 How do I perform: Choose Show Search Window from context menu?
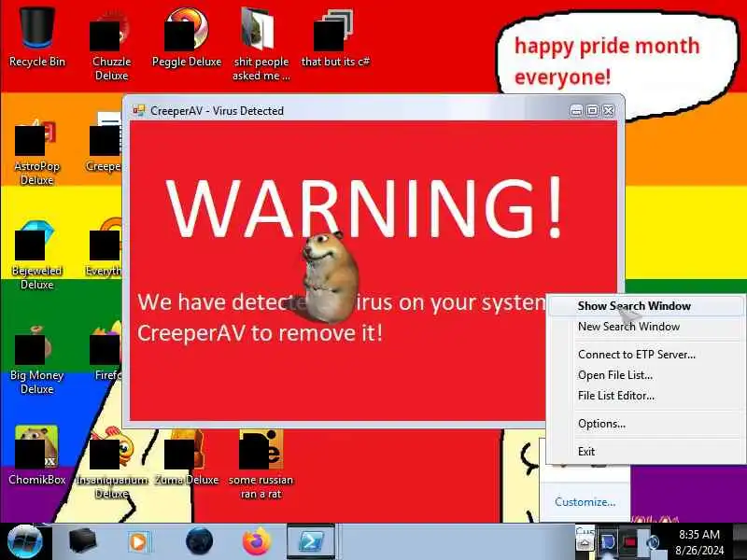(645, 306)
